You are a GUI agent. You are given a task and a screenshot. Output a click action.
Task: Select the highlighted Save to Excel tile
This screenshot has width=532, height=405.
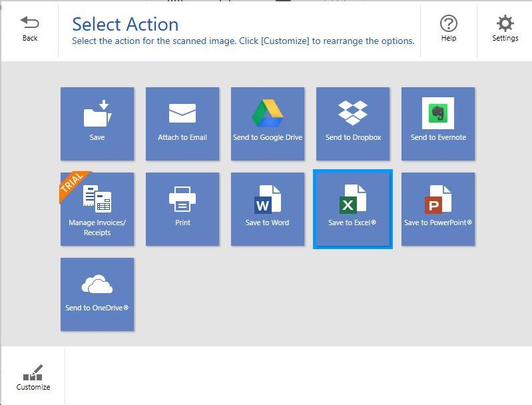353,209
